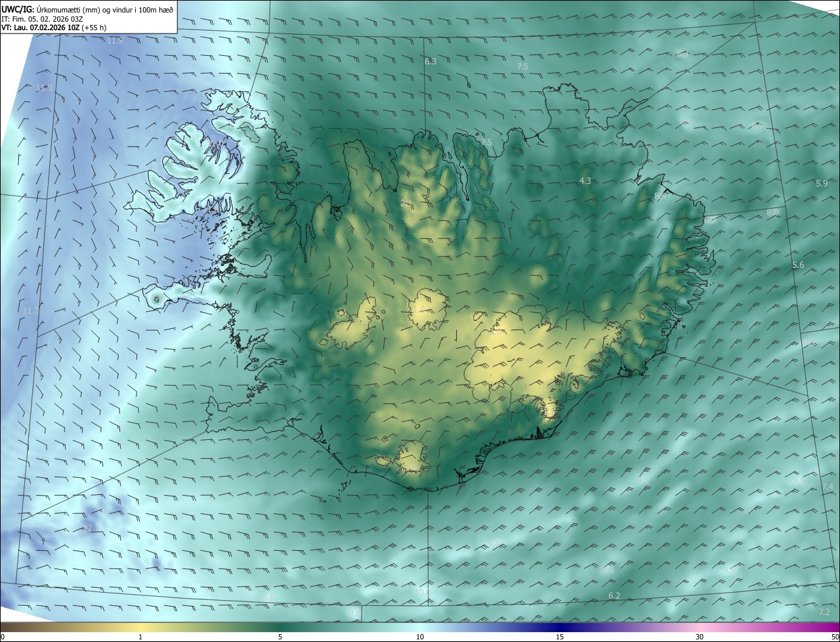
Task: Click the 7.4 value label on the map
Action: 827,487
